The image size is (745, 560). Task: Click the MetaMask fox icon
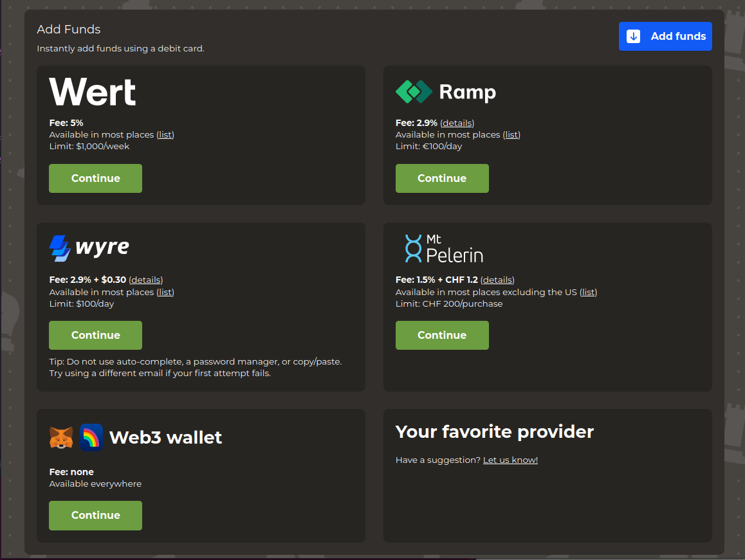pos(61,437)
